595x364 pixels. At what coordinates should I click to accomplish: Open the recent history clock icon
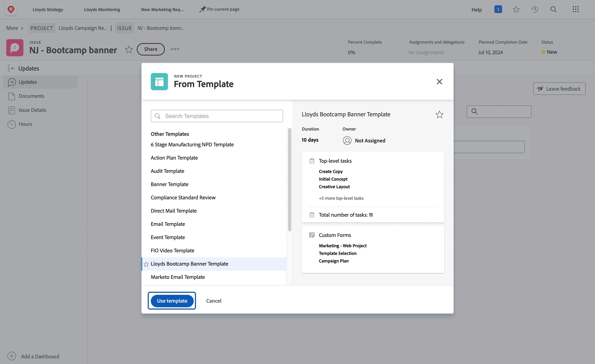535,9
